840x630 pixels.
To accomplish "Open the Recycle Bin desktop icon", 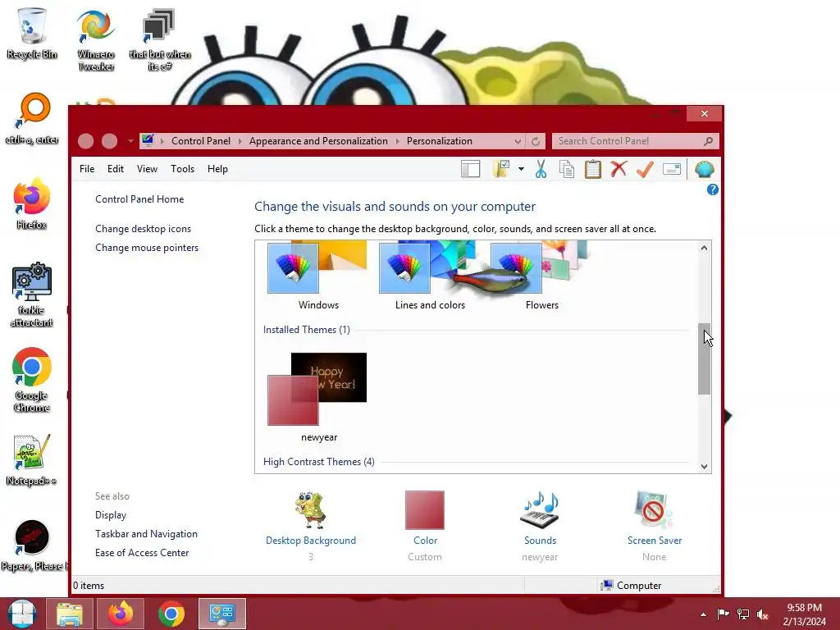I will tap(32, 33).
